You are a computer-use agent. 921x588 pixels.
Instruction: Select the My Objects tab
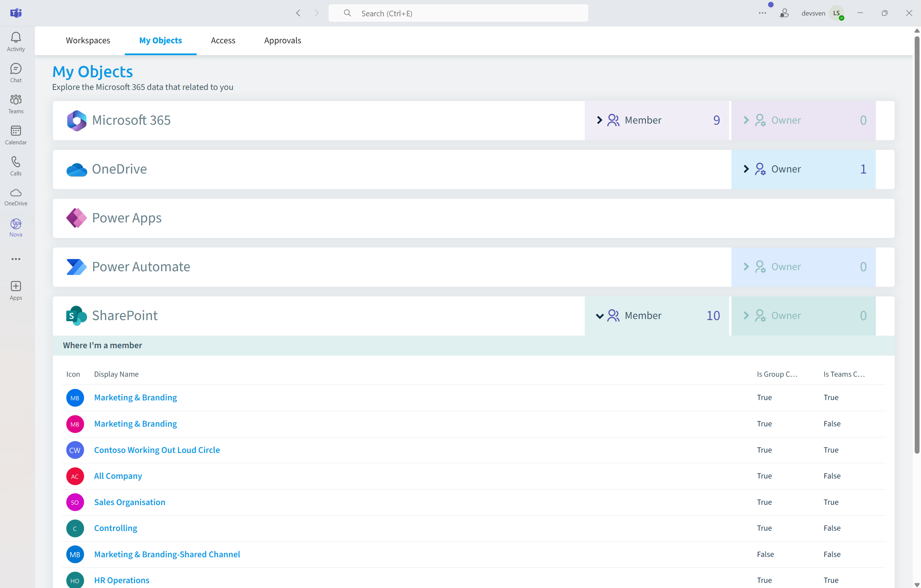[161, 40]
